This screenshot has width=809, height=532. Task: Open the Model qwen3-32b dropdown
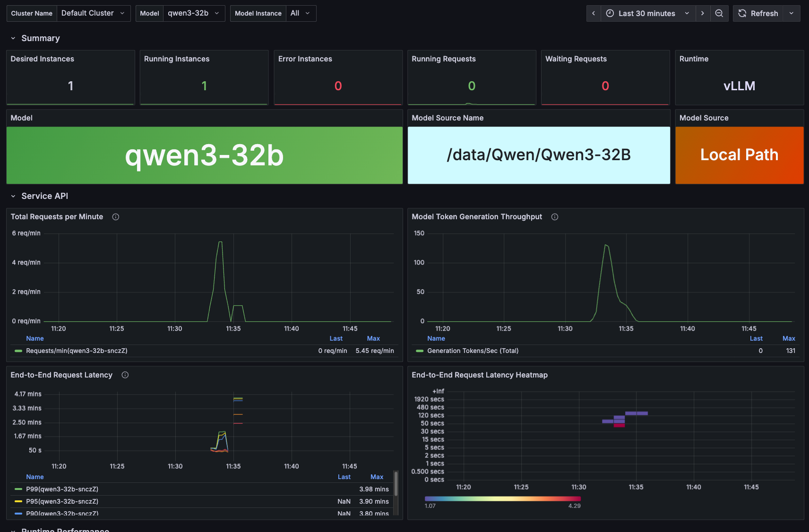[x=193, y=13]
